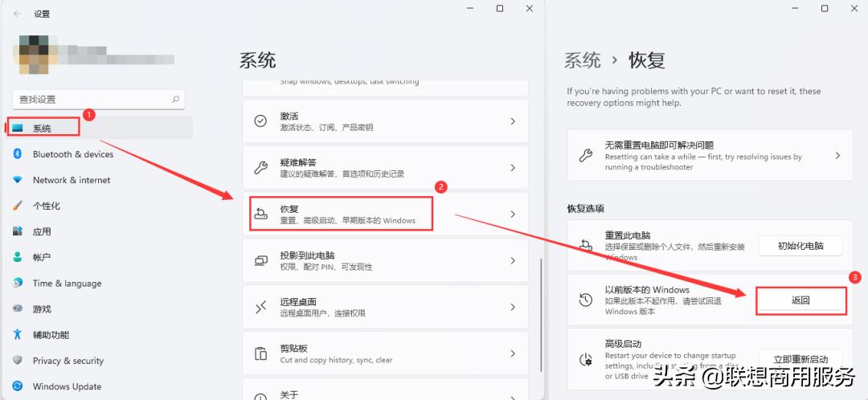
Task: Click the 应用 apps icon in sidebar
Action: [18, 231]
